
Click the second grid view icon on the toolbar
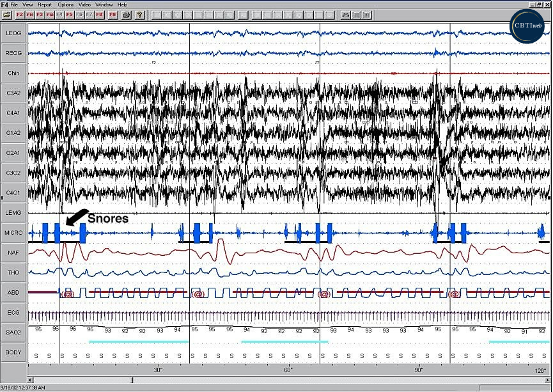pos(366,15)
